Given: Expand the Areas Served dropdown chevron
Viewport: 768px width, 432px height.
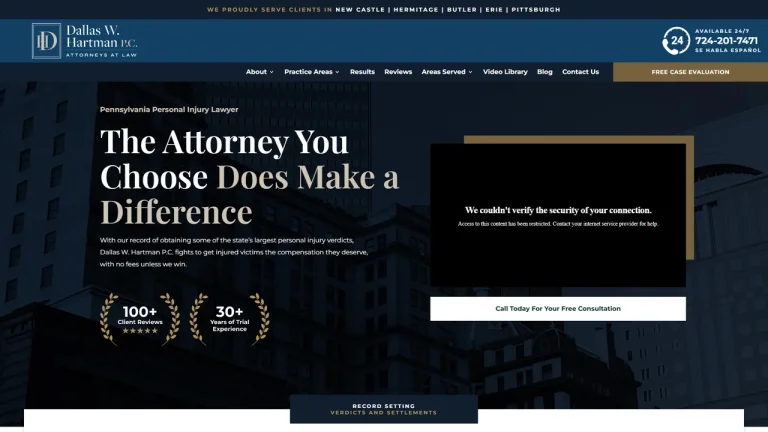Looking at the screenshot, I should [470, 72].
